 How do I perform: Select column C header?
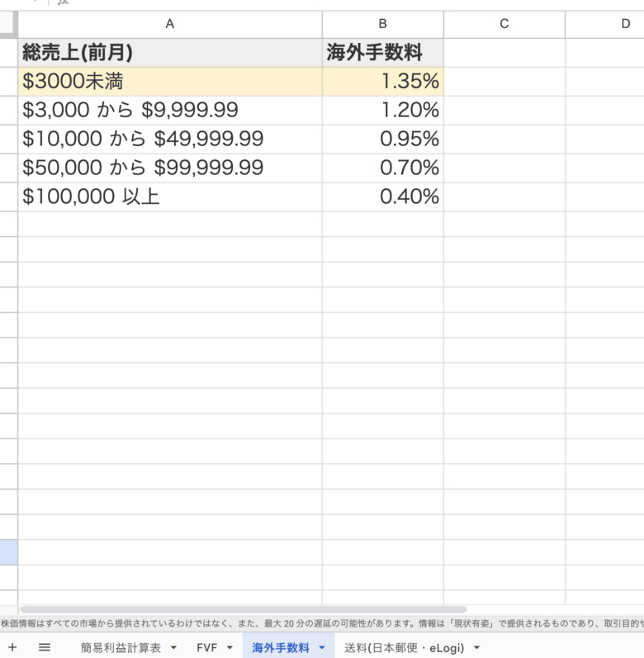[504, 24]
